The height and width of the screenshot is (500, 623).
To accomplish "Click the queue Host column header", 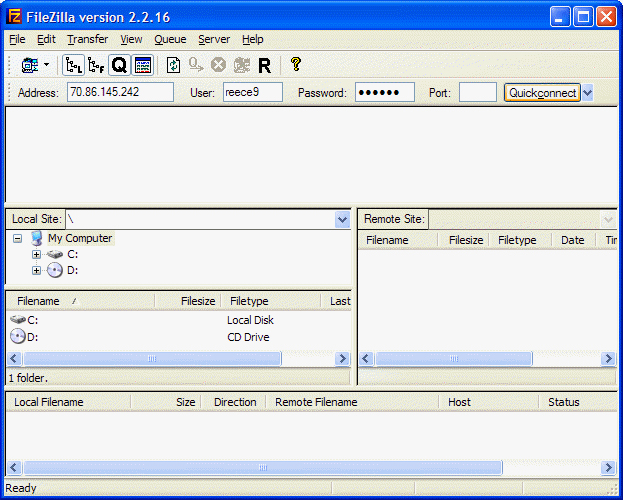I will coord(489,402).
